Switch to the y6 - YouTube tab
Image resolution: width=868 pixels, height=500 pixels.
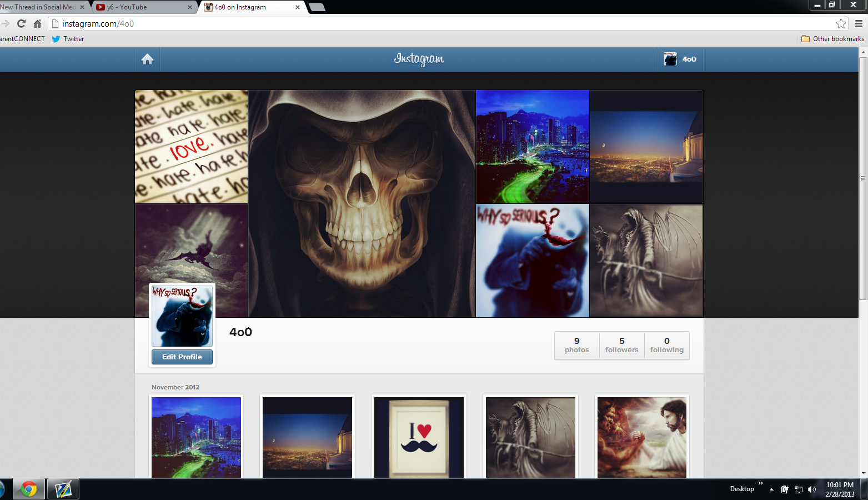(x=143, y=7)
